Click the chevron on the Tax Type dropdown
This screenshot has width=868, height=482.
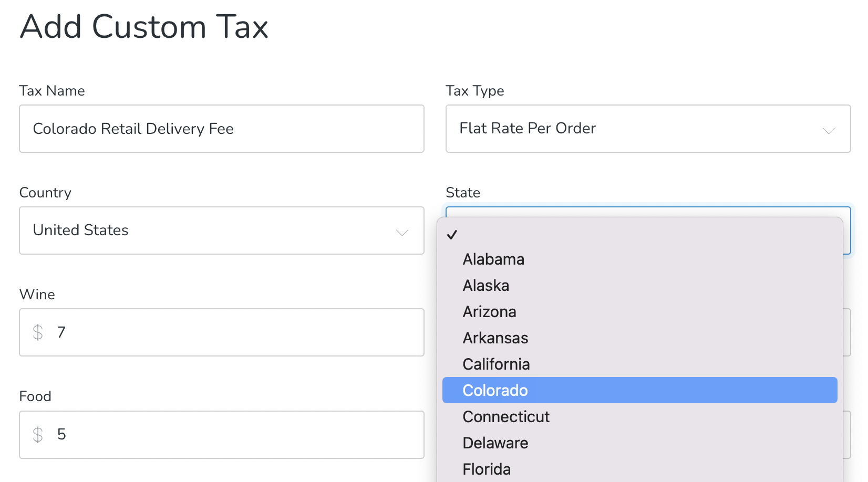(x=829, y=129)
